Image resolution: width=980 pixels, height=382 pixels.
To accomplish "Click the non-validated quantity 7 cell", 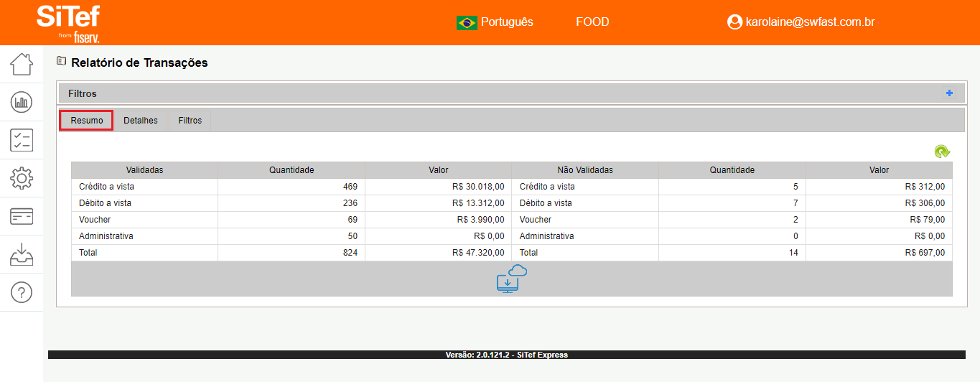I will point(732,203).
